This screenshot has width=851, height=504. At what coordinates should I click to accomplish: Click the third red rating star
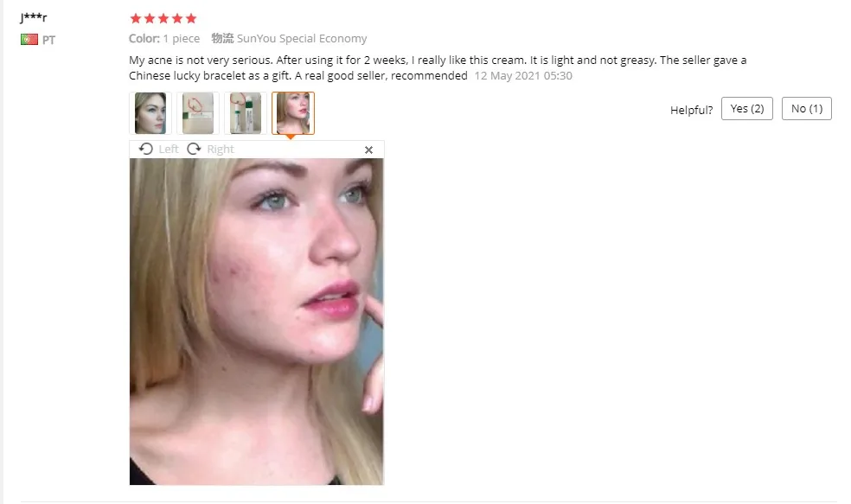click(163, 19)
